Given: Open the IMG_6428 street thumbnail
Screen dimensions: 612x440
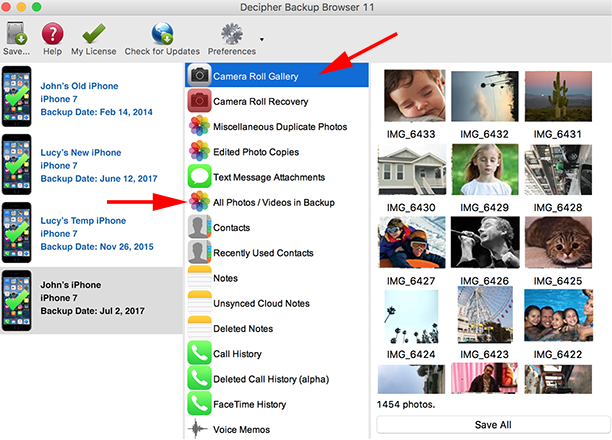Looking at the screenshot, I should (x=558, y=169).
